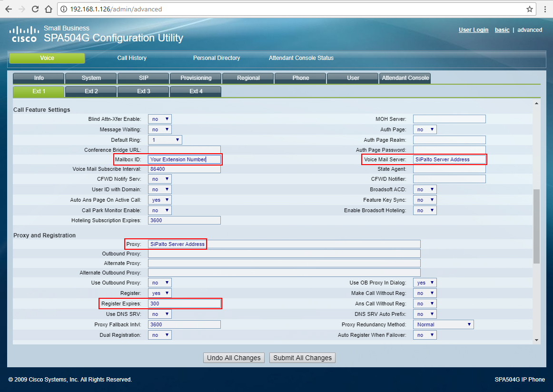Open the Use OB Proxy In Dialog dropdown

click(x=425, y=283)
